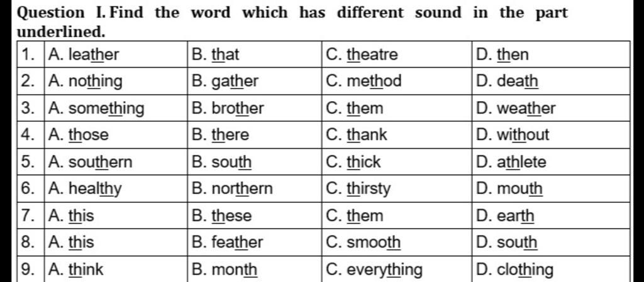Choose D. weather in question 3

[x=516, y=109]
